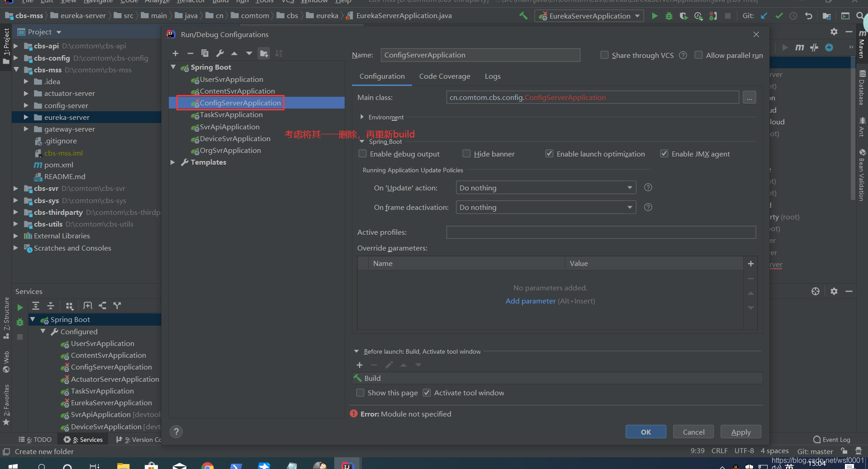The height and width of the screenshot is (469, 868).
Task: Collapse the Spring Boot settings section
Action: (362, 142)
